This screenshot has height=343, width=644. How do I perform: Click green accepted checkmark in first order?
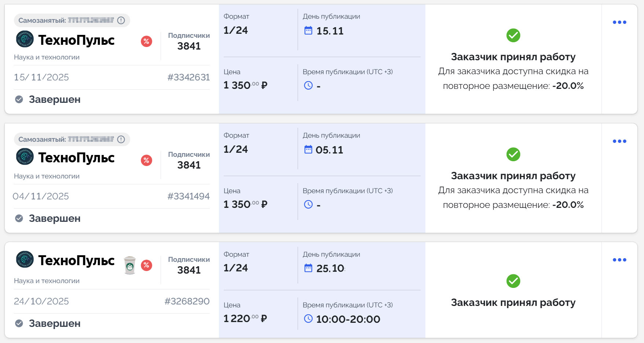[513, 36]
